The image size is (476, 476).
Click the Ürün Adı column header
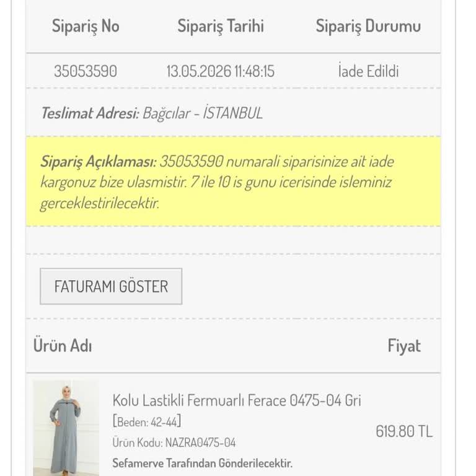pyautogui.click(x=63, y=346)
